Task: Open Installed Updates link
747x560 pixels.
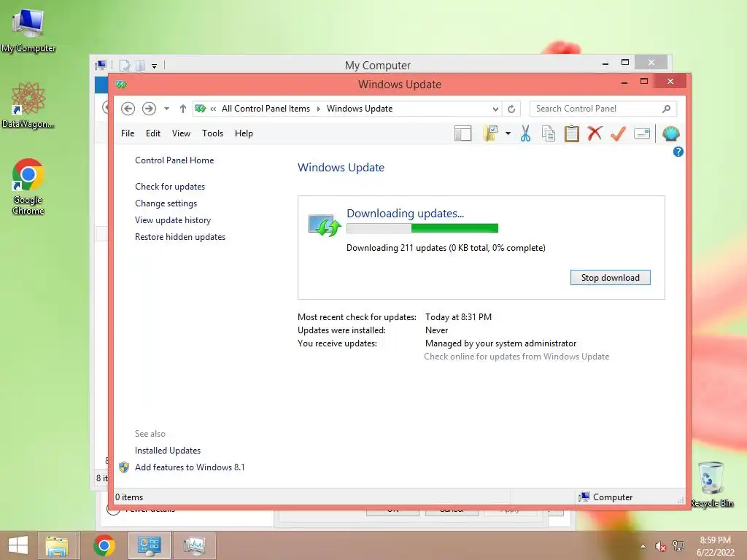Action: pyautogui.click(x=168, y=451)
